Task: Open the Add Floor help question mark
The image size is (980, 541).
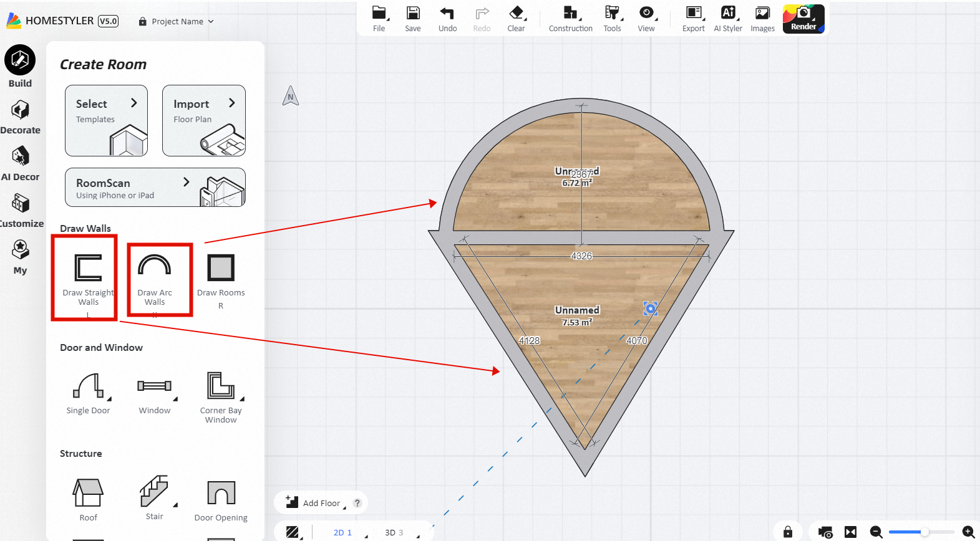Action: click(357, 502)
